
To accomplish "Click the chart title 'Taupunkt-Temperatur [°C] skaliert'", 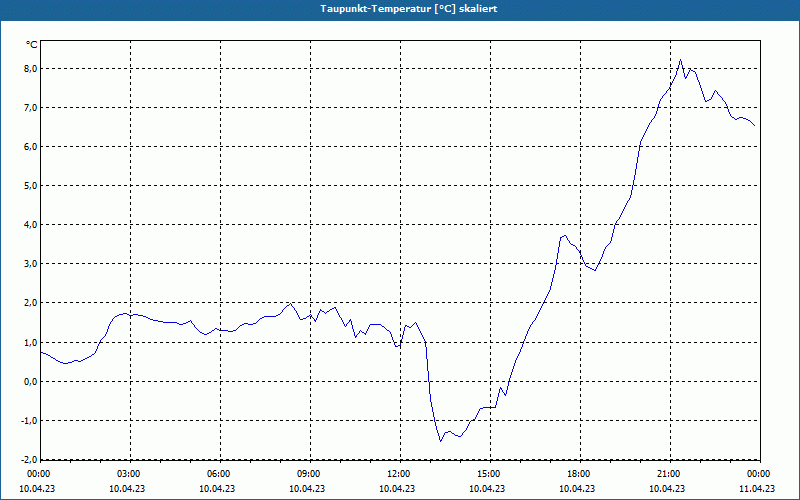I will (409, 9).
